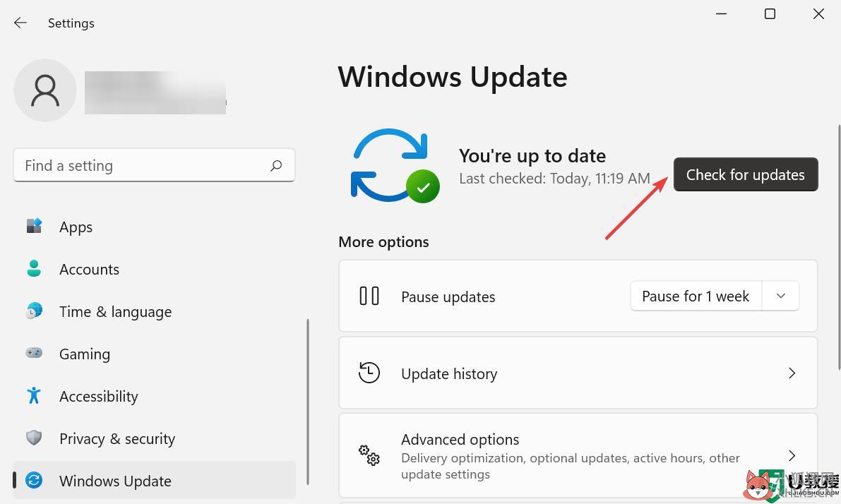Click the 'You're up to date' text
The height and width of the screenshot is (504, 841).
pyautogui.click(x=532, y=156)
